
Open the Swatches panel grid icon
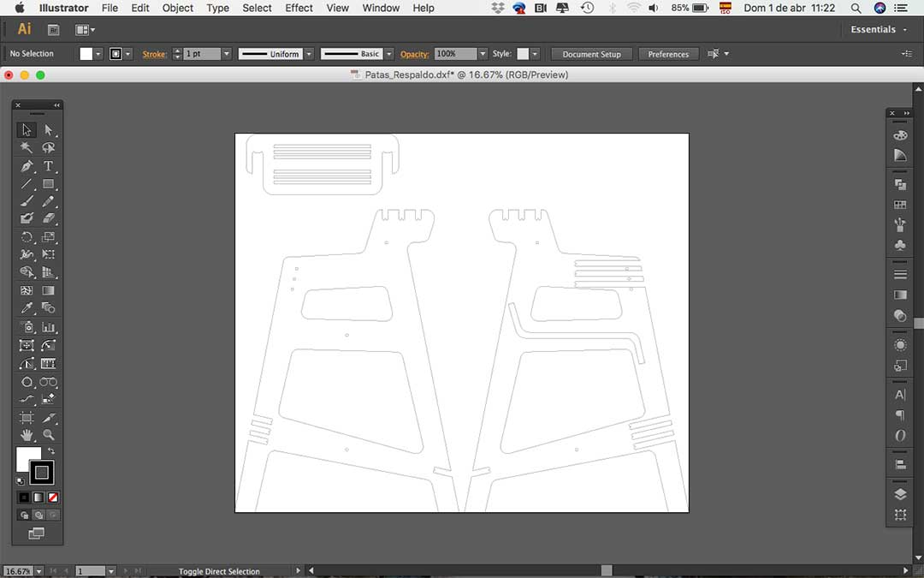pyautogui.click(x=900, y=205)
